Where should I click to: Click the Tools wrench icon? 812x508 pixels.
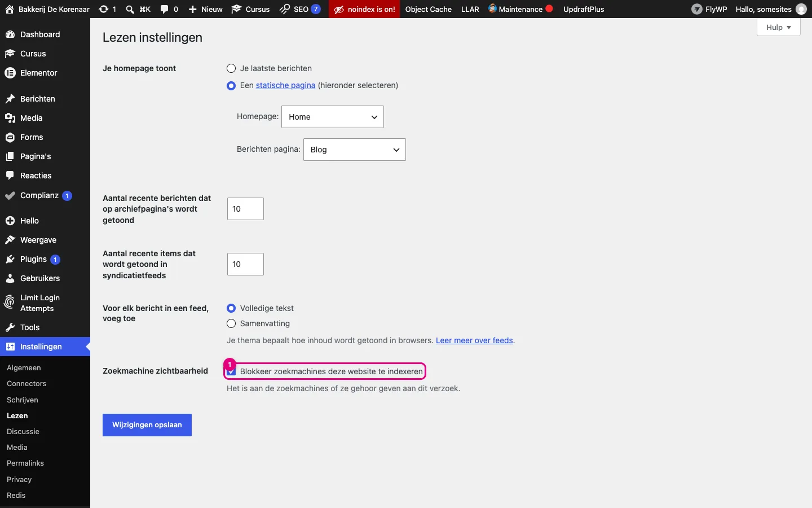tap(10, 327)
